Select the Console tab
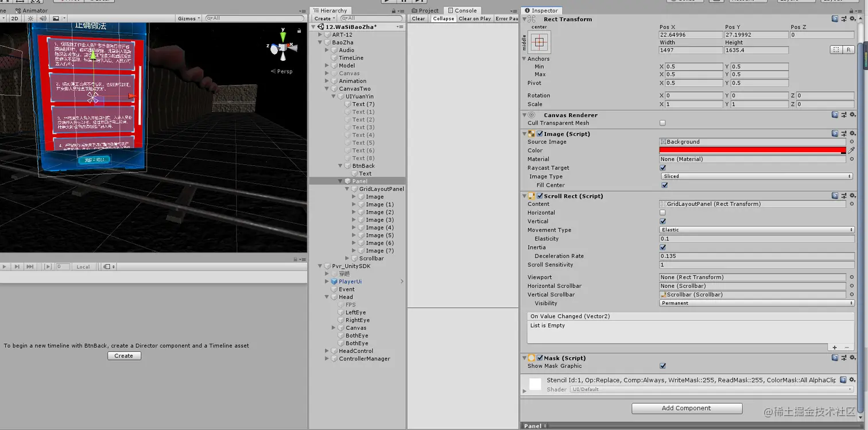 click(x=463, y=10)
